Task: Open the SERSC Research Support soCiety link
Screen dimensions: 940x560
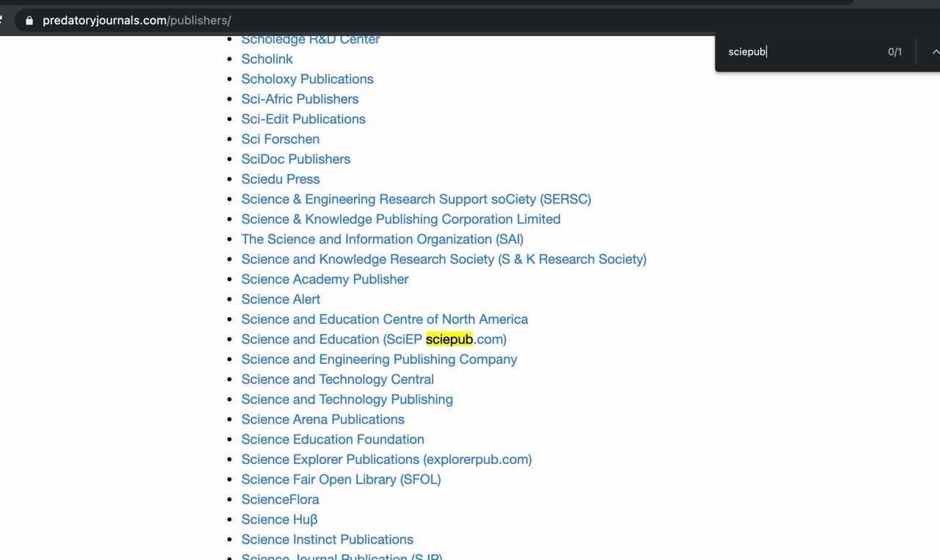Action: pyautogui.click(x=416, y=199)
